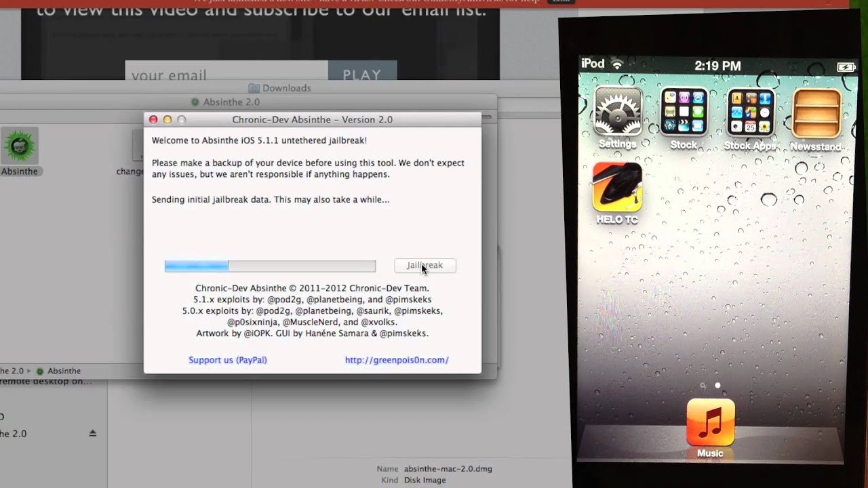This screenshot has width=868, height=488.
Task: Open the Newsstand icon on iPod
Action: [816, 114]
